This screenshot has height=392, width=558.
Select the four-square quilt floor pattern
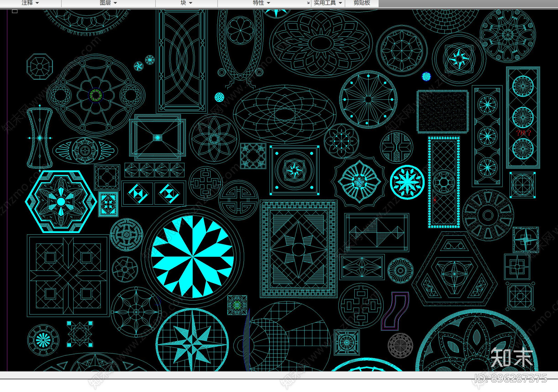(x=68, y=276)
